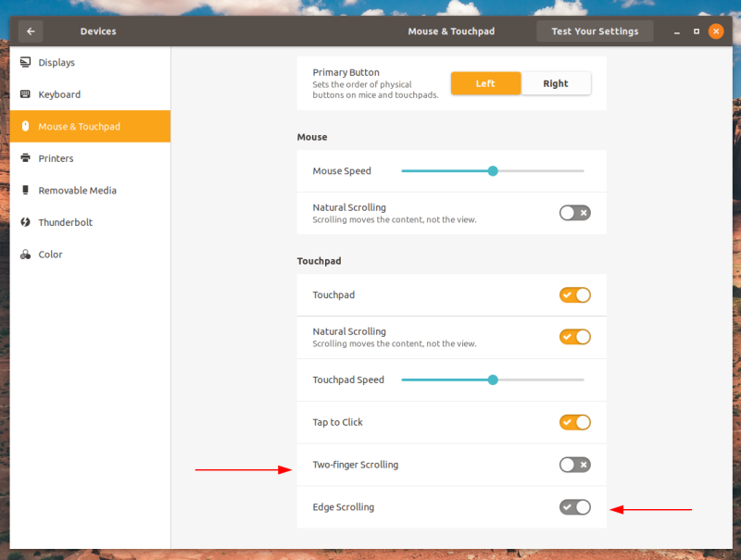The height and width of the screenshot is (560, 741).
Task: Select Left as primary button
Action: coord(485,83)
